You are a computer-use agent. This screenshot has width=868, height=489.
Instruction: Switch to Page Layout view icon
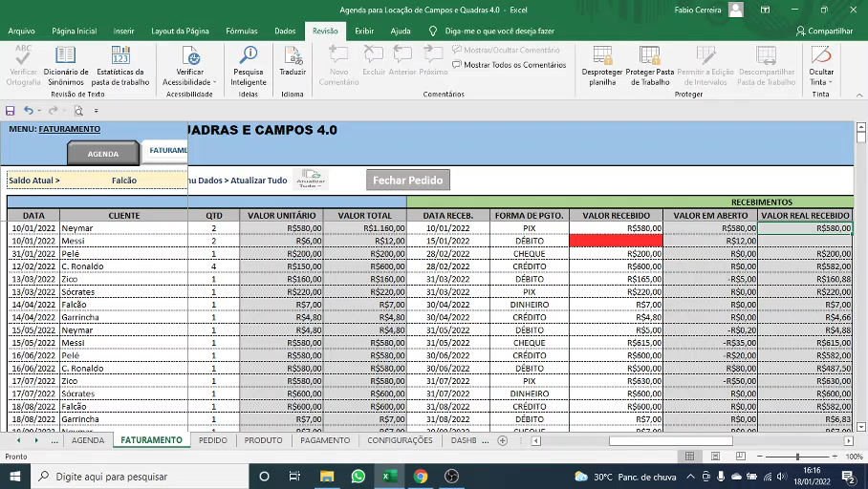(x=715, y=457)
